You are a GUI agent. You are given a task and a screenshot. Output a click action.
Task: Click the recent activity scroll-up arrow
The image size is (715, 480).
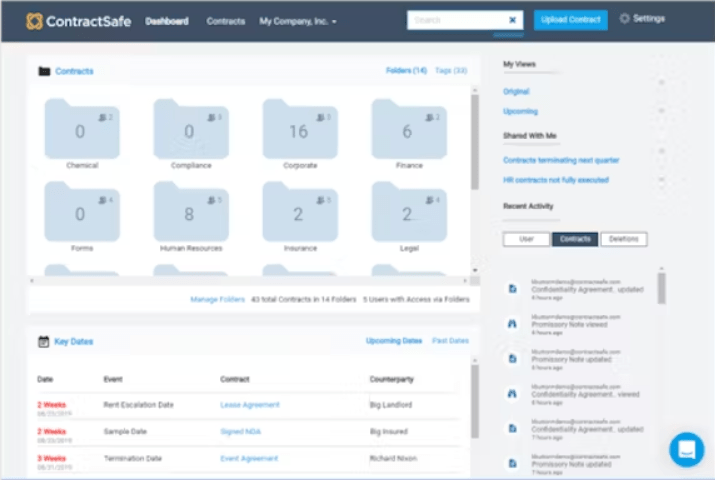(x=662, y=268)
